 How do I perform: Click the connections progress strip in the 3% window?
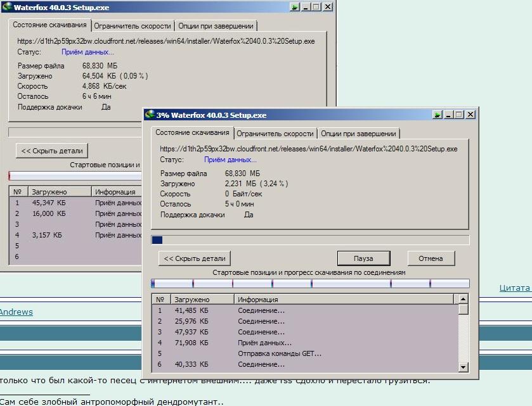pos(311,283)
